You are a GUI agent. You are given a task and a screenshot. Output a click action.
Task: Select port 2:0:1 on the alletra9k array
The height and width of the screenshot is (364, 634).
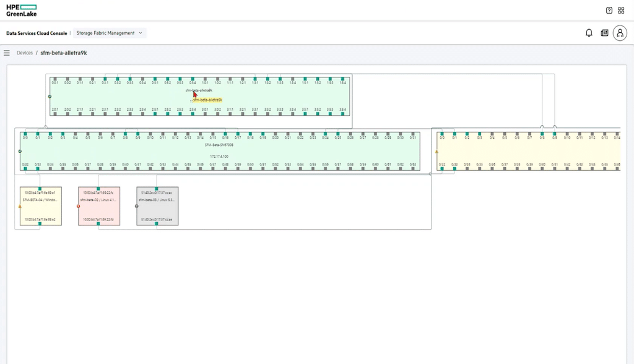[x=55, y=114]
